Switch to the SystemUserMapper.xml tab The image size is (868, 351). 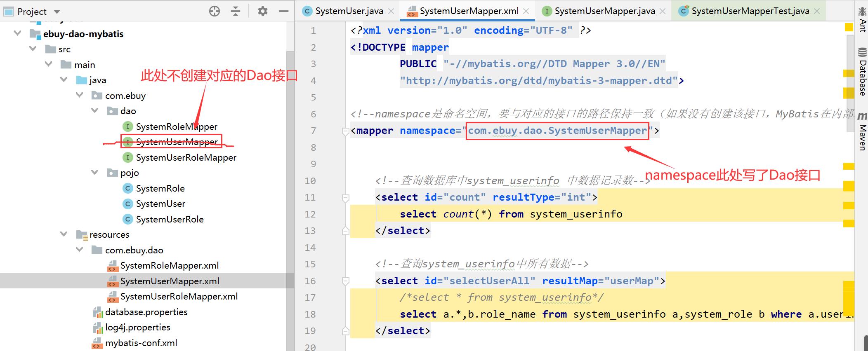469,11
